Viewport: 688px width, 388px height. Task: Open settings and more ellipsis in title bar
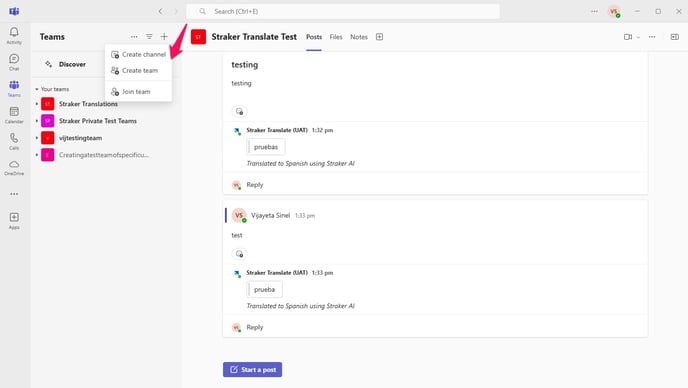[x=594, y=11]
